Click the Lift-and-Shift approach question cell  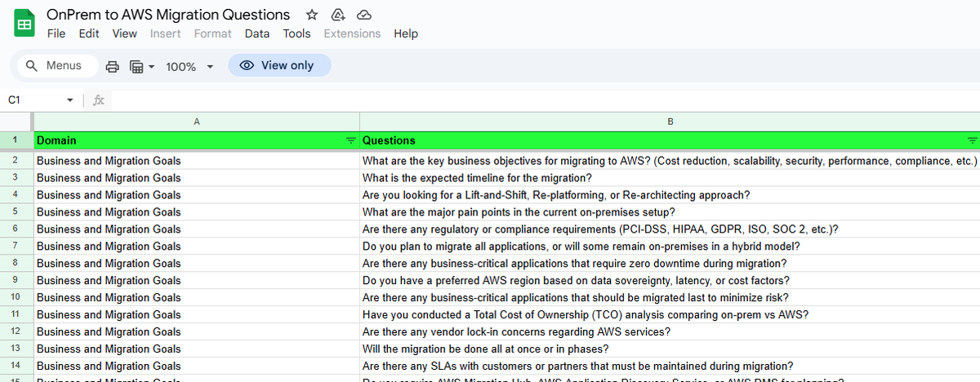[670, 195]
